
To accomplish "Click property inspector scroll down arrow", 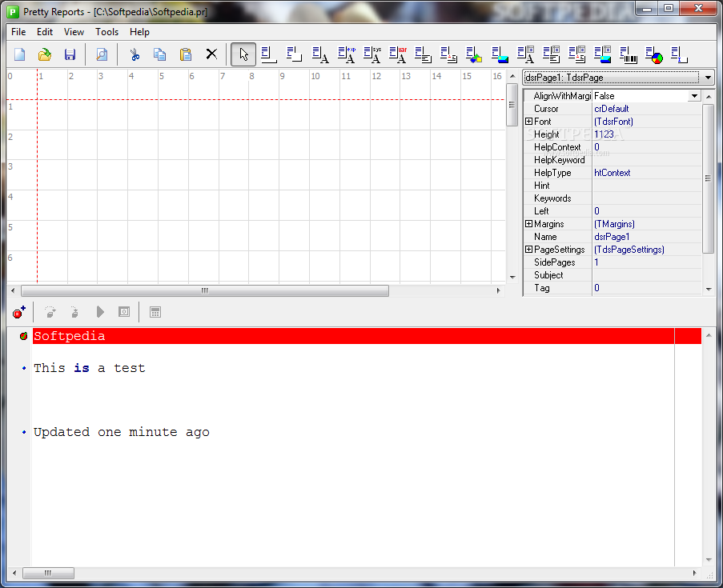I will coord(709,289).
